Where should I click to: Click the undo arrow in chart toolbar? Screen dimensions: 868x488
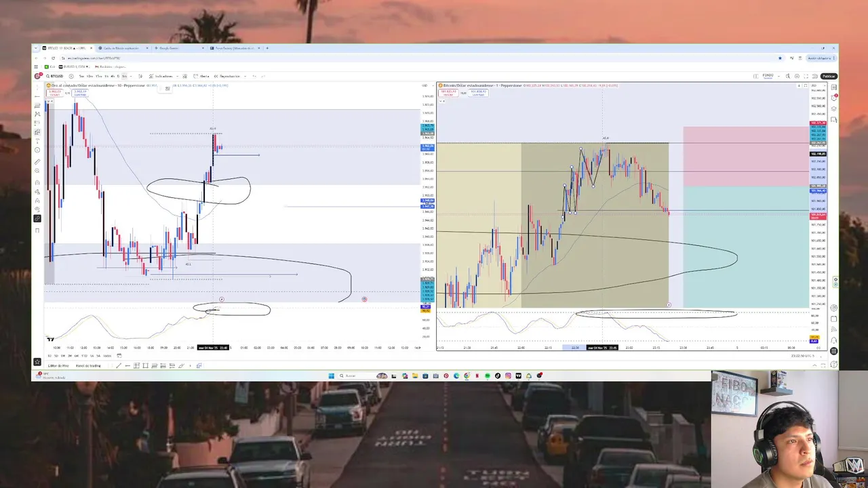pyautogui.click(x=254, y=76)
